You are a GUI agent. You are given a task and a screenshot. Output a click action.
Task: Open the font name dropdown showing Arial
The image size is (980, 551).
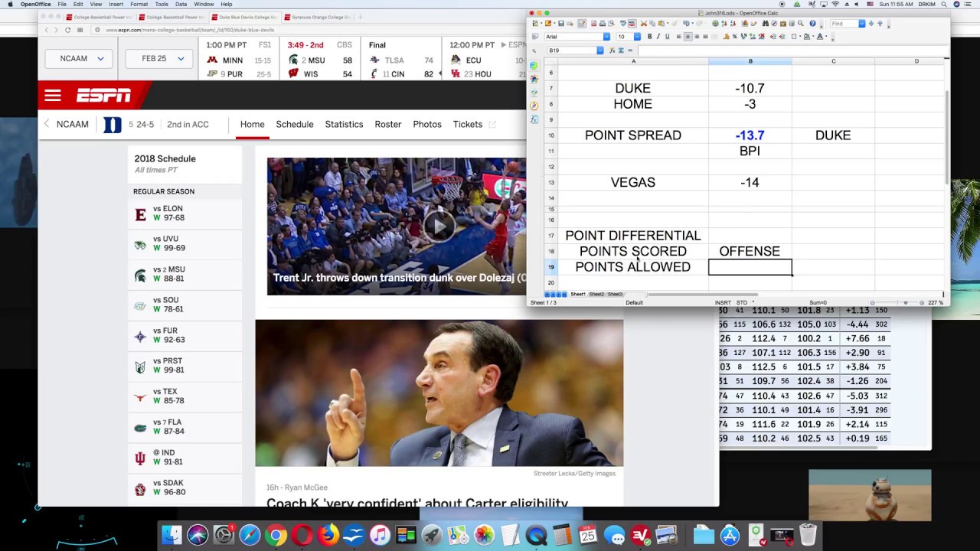click(x=606, y=37)
